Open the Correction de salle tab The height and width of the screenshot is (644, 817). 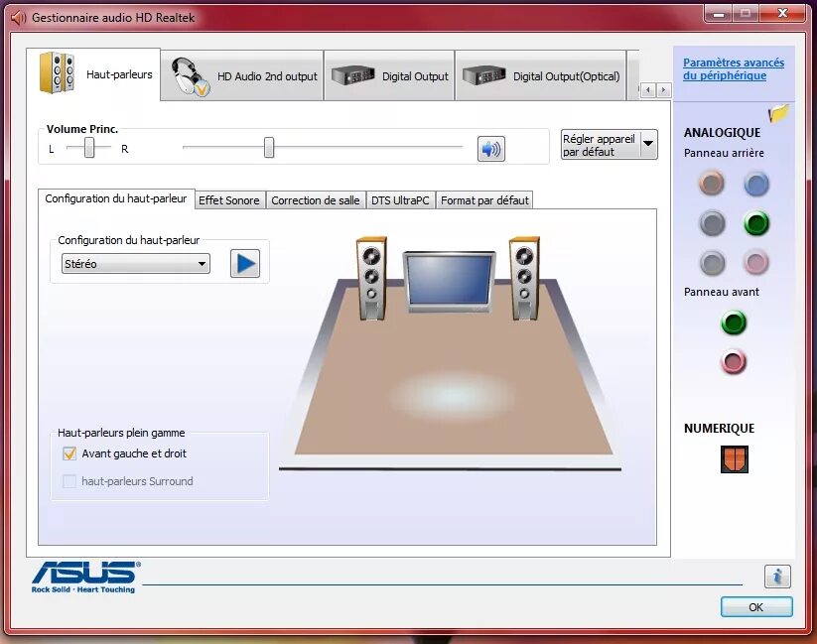(316, 200)
